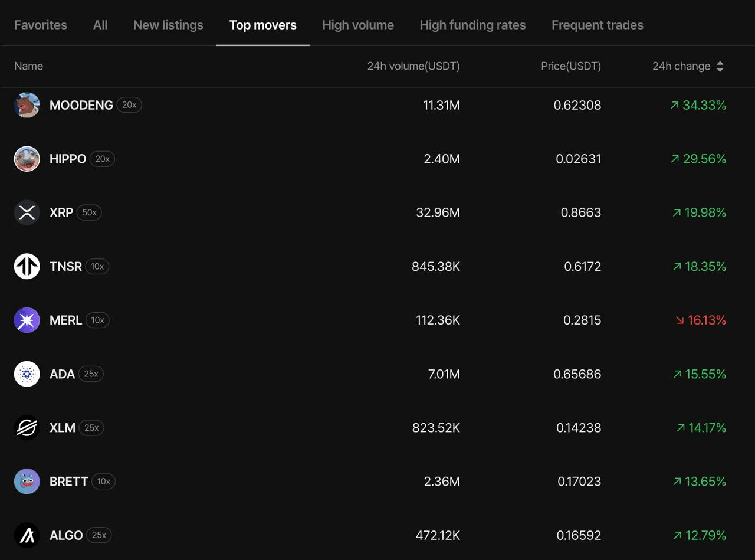Click MOODENG volume 11.31M
The width and height of the screenshot is (755, 560).
pyautogui.click(x=441, y=105)
